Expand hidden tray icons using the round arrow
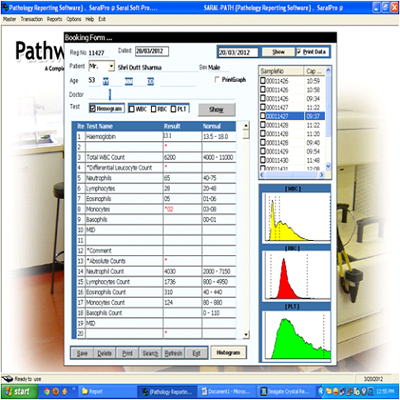 click(321, 391)
